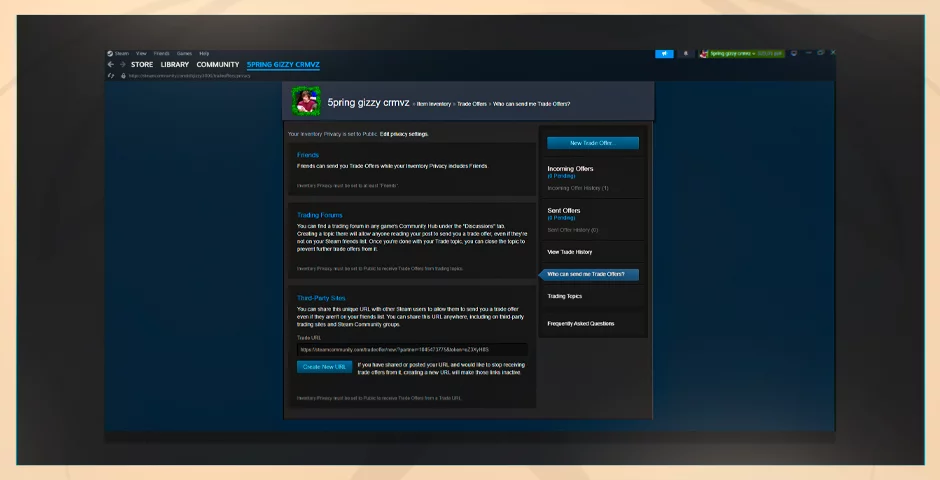Click the forward navigation arrow
This screenshot has width=940, height=480.
tap(122, 64)
